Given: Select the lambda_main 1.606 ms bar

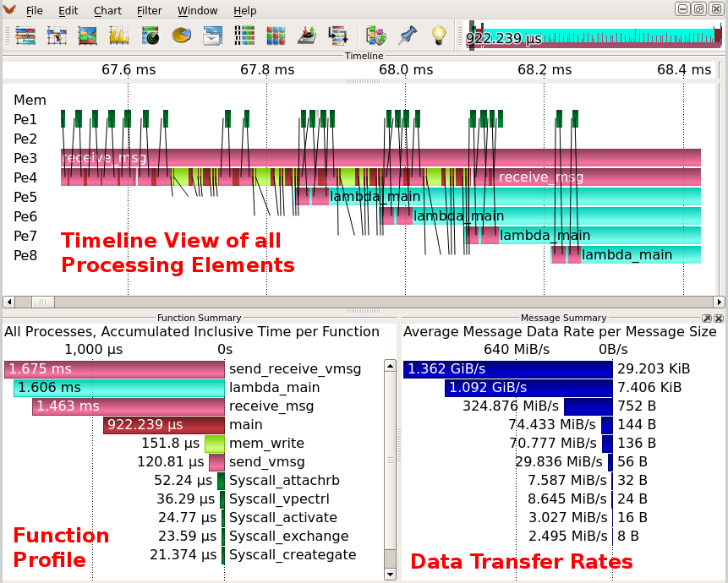Looking at the screenshot, I should click(119, 388).
